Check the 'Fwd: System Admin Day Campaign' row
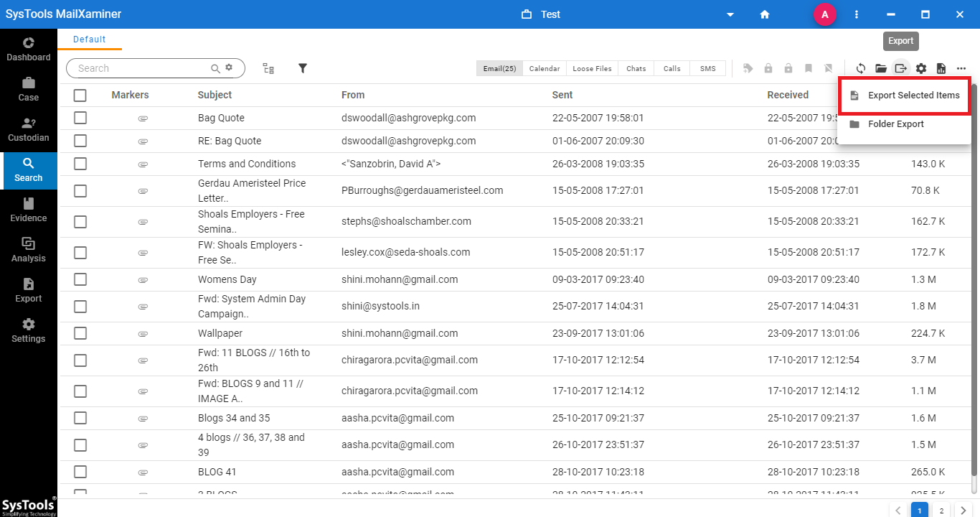 coord(80,306)
